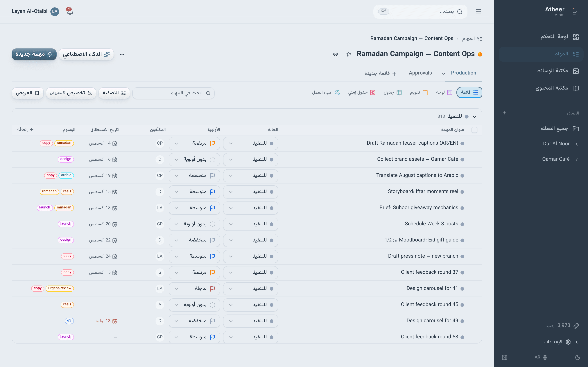Viewport: 588px width, 367px height.
Task: Toggle dark mode moon icon in sidebar
Action: coord(578,357)
